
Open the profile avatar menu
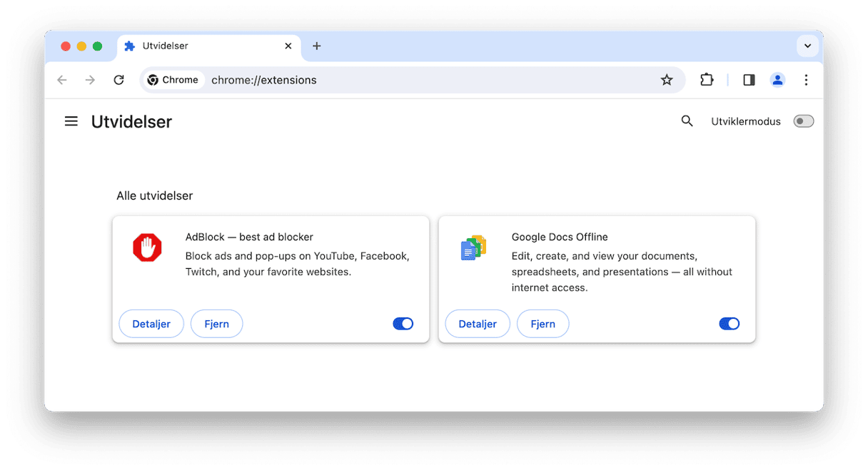click(x=777, y=80)
